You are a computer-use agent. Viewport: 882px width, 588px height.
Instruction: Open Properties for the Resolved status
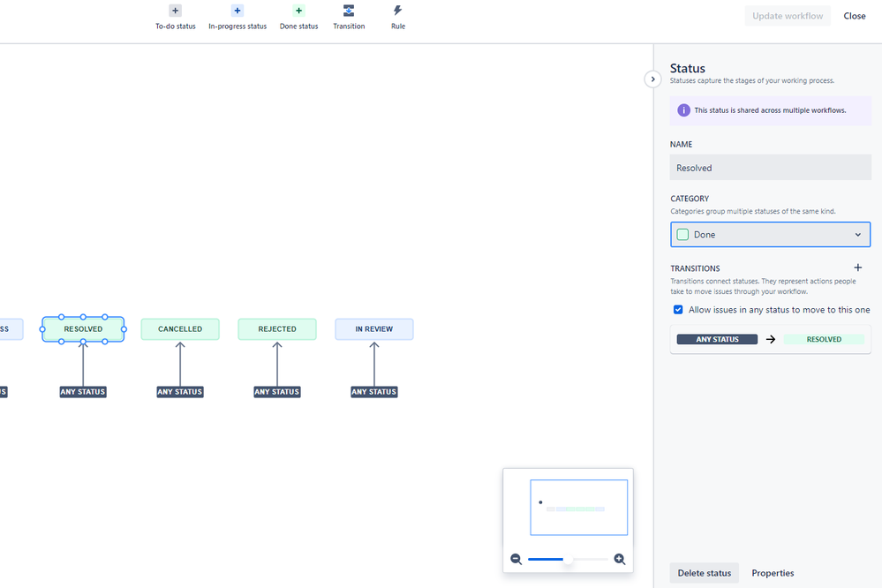(773, 573)
